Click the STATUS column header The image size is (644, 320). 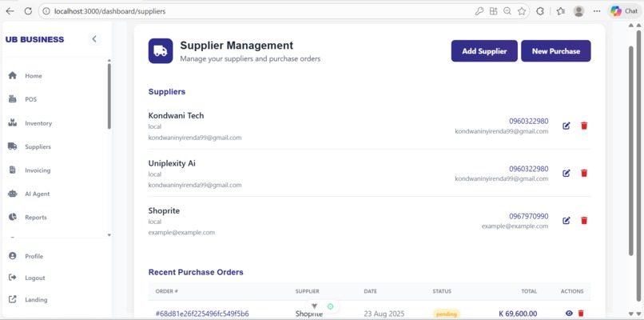(442, 291)
